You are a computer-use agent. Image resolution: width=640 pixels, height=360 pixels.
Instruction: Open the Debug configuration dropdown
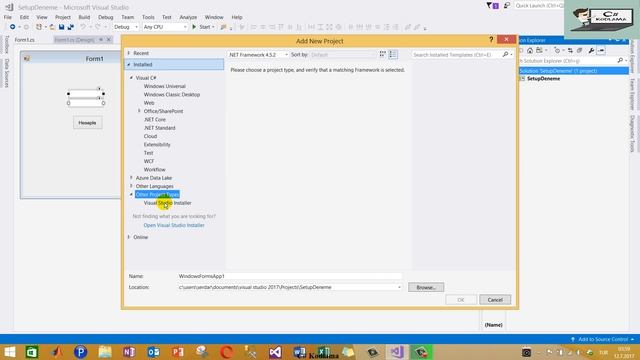tap(126, 27)
